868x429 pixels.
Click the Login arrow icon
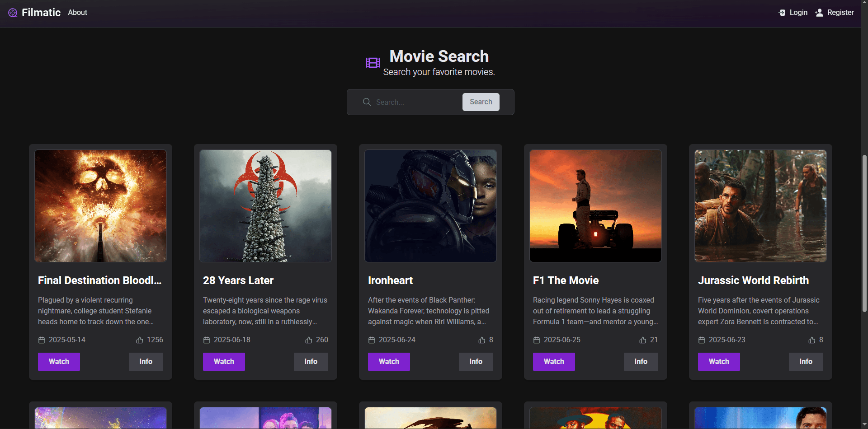[782, 13]
